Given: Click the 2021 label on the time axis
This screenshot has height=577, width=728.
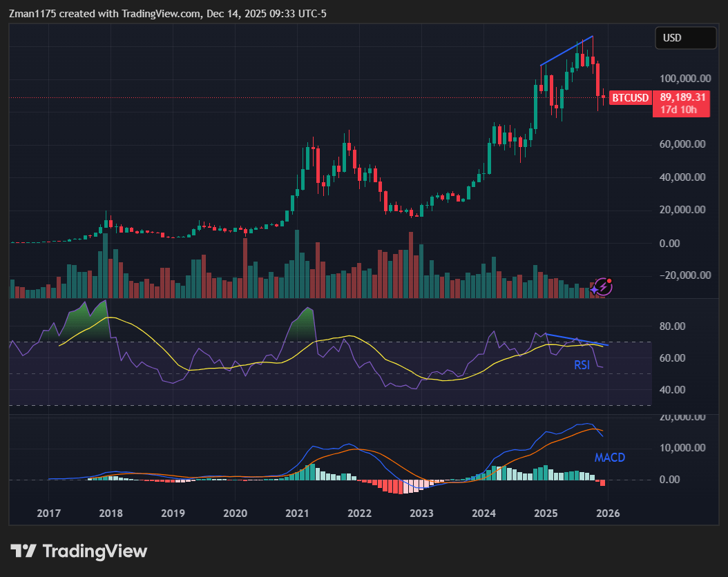Looking at the screenshot, I should (x=297, y=514).
